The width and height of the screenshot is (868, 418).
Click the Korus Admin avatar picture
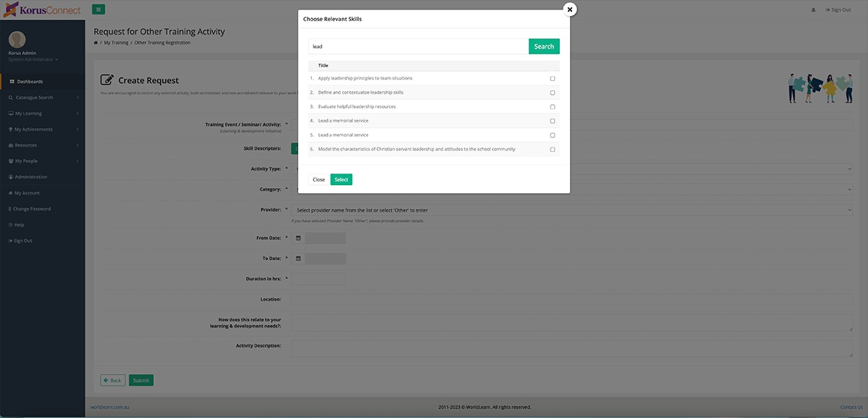tap(17, 40)
